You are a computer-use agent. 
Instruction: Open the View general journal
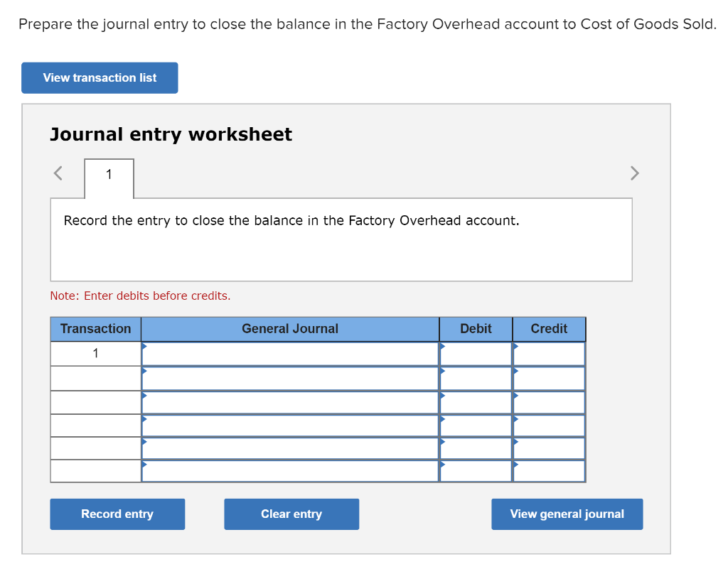point(567,514)
